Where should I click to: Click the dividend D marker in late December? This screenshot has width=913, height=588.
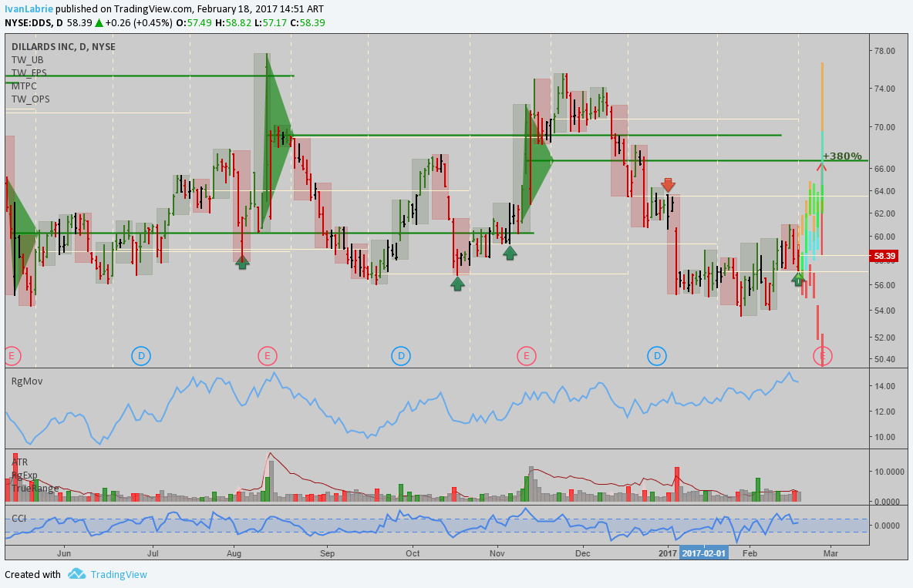tap(657, 356)
